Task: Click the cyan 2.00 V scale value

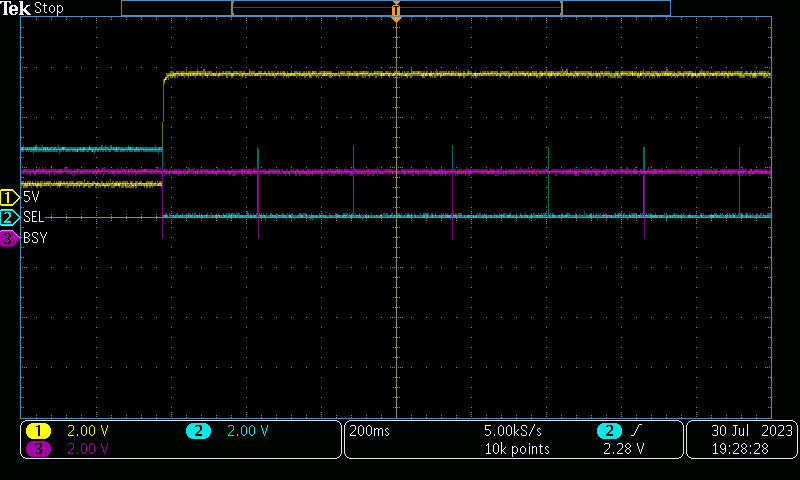Action: [x=247, y=431]
